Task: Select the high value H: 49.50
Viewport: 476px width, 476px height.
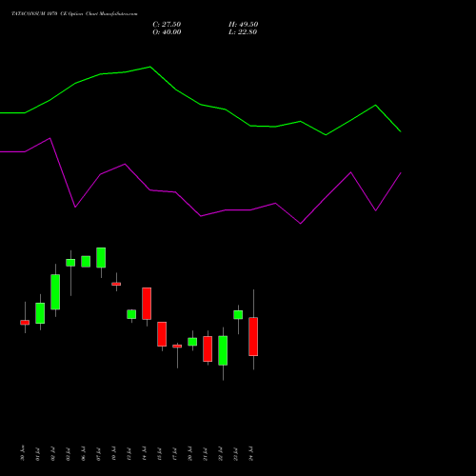Action: coord(244,25)
